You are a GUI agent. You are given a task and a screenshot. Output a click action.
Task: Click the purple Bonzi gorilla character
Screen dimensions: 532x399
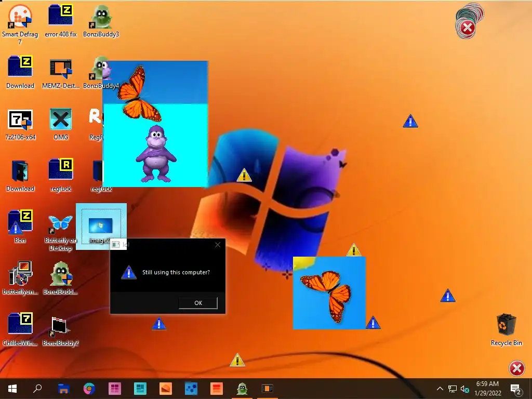pyautogui.click(x=156, y=153)
